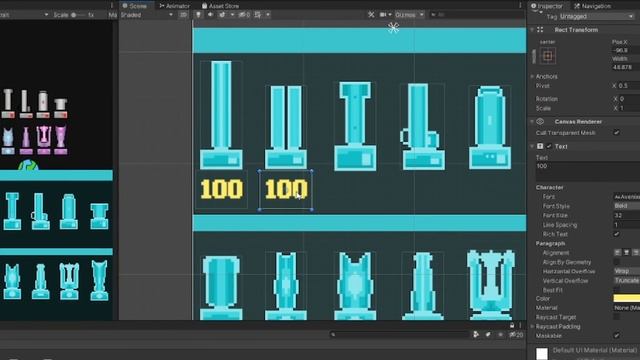Screen dimensions: 640x360
Task: Select the first yellow 100 price text
Action: pos(222,189)
